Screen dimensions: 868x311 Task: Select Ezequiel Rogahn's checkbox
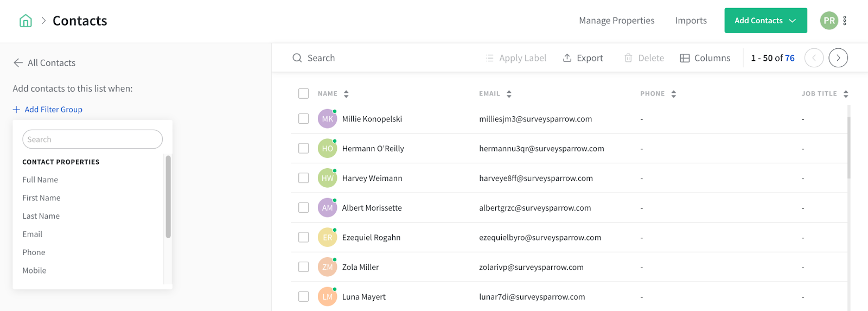(304, 237)
